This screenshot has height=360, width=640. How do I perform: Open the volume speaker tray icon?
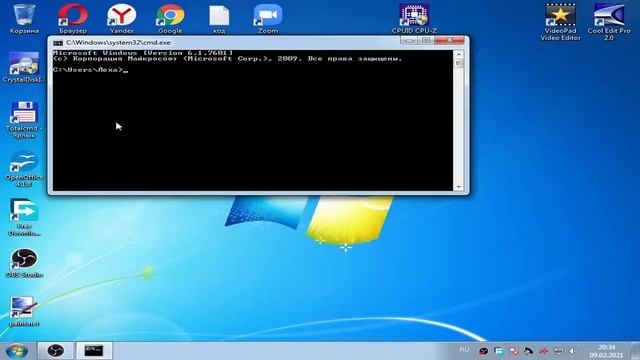coord(573,351)
